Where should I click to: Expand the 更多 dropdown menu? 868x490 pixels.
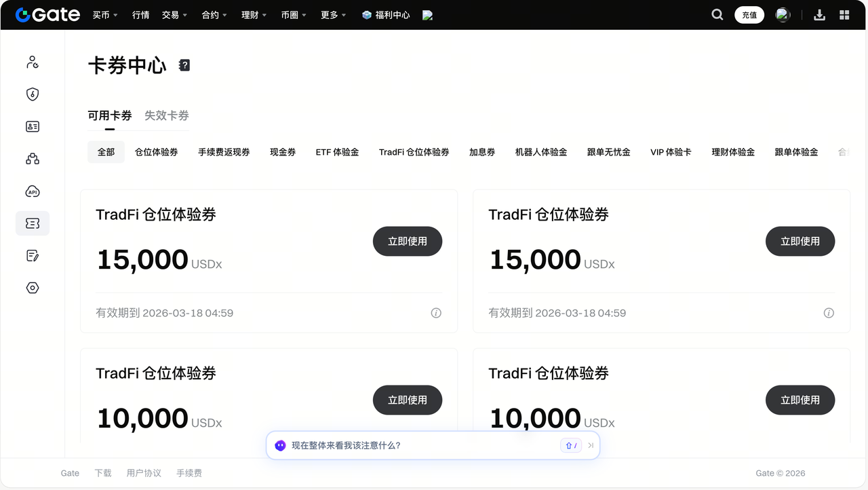click(x=333, y=15)
